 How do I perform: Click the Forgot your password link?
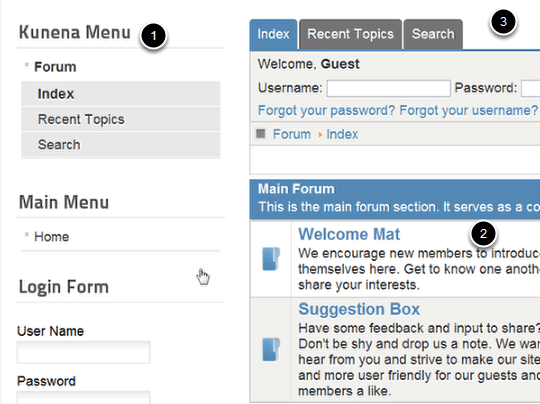click(326, 111)
